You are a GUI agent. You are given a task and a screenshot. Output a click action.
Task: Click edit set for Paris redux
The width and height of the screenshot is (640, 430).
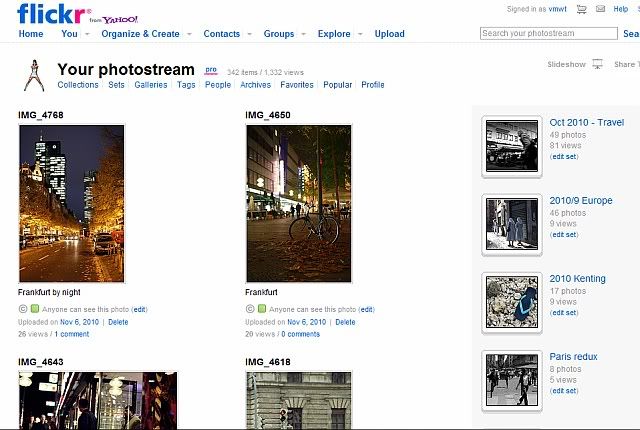[564, 391]
